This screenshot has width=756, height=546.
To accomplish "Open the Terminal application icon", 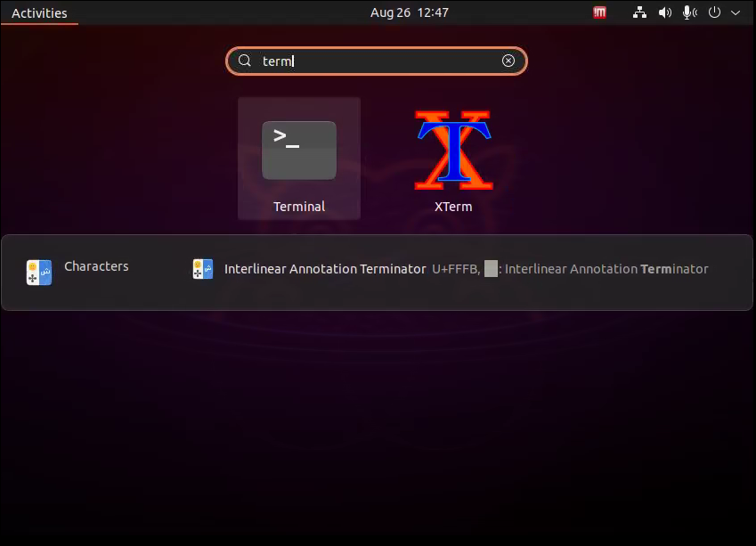I will (299, 151).
